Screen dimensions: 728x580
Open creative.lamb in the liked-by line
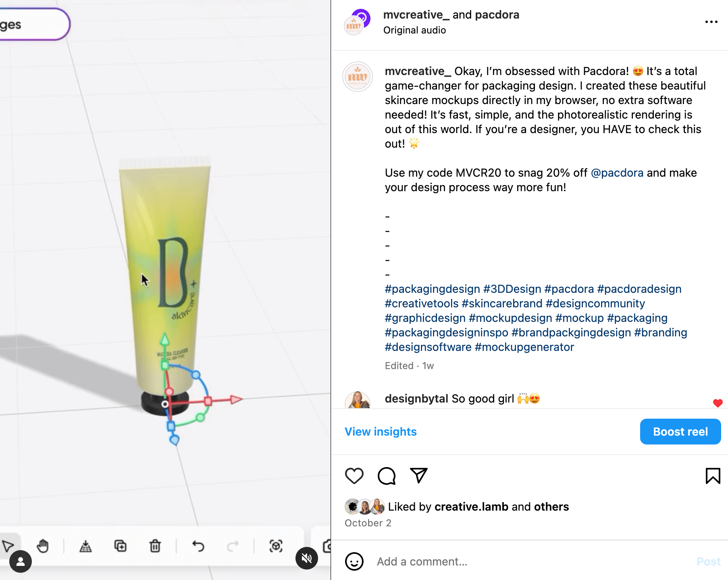pos(471,507)
